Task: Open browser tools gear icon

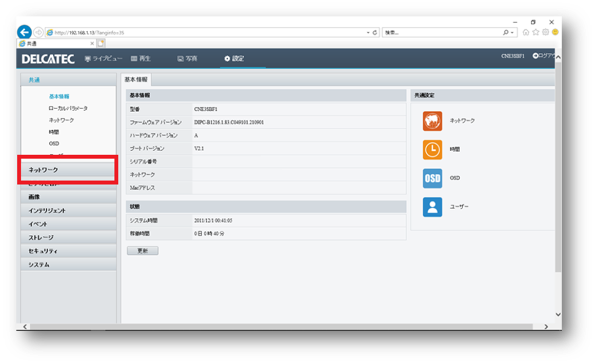Action: pyautogui.click(x=546, y=32)
